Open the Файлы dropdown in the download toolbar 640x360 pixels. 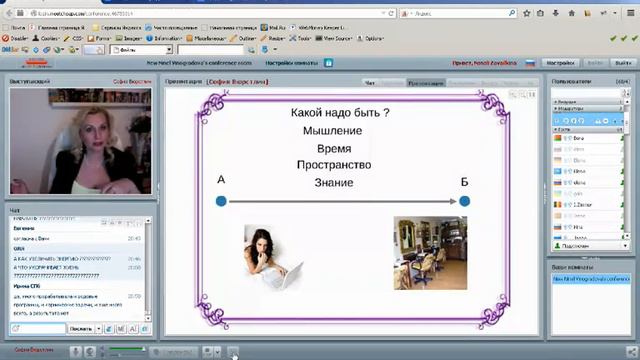142,50
